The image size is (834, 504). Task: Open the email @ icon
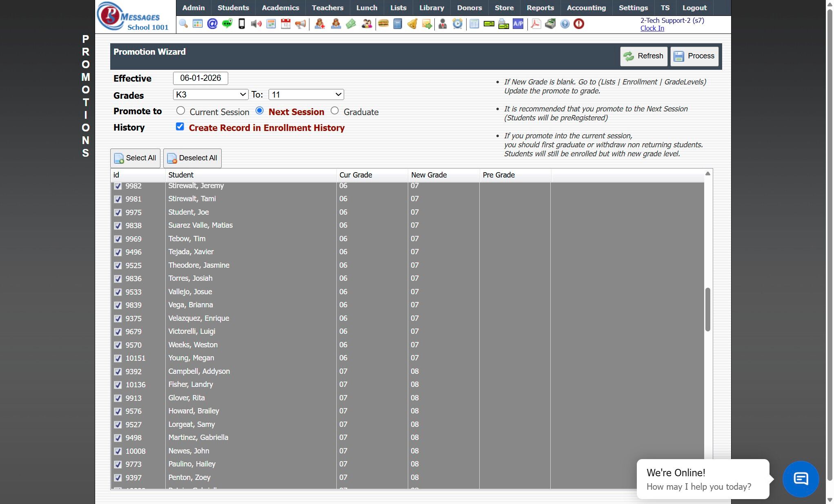[x=212, y=24]
